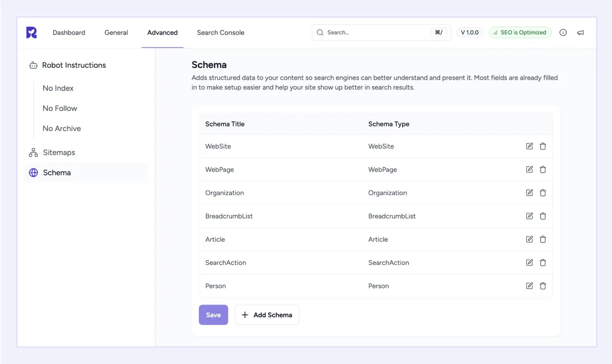The image size is (612, 364).
Task: Click the Sitemaps hierarchy icon
Action: (33, 153)
